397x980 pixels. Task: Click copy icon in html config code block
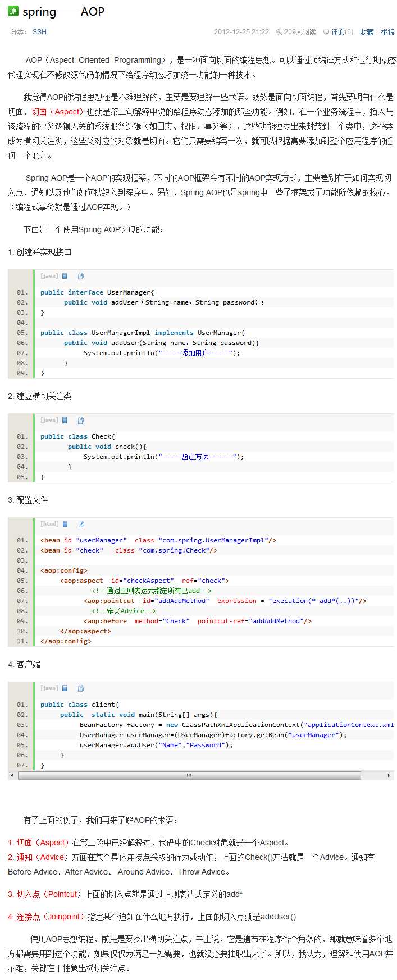pyautogui.click(x=81, y=524)
